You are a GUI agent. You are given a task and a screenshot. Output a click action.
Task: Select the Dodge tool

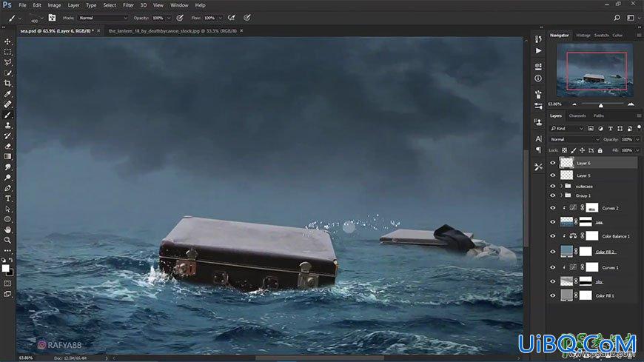[x=8, y=178]
